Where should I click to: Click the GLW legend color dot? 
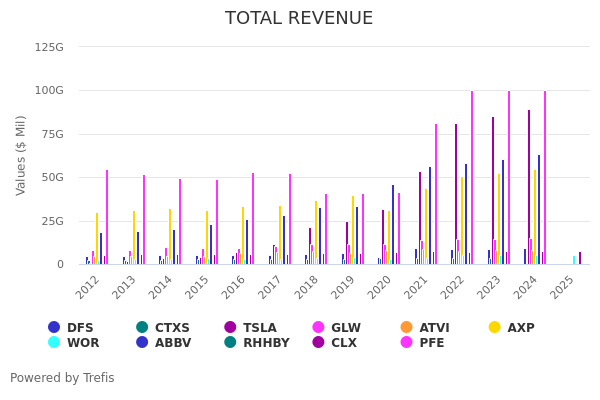(318, 328)
